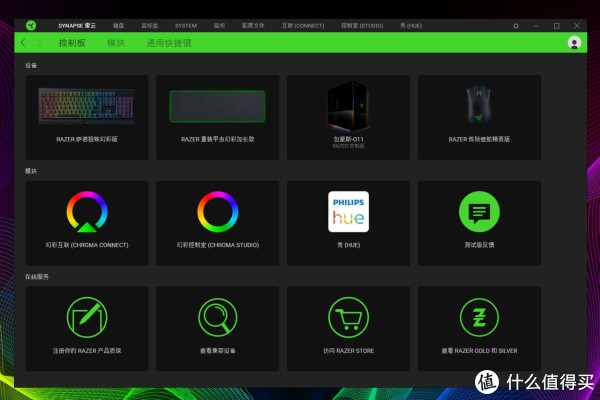Open the 控制室 (STUDIO) tab
Viewport: 600px width, 400px height.
coord(362,26)
